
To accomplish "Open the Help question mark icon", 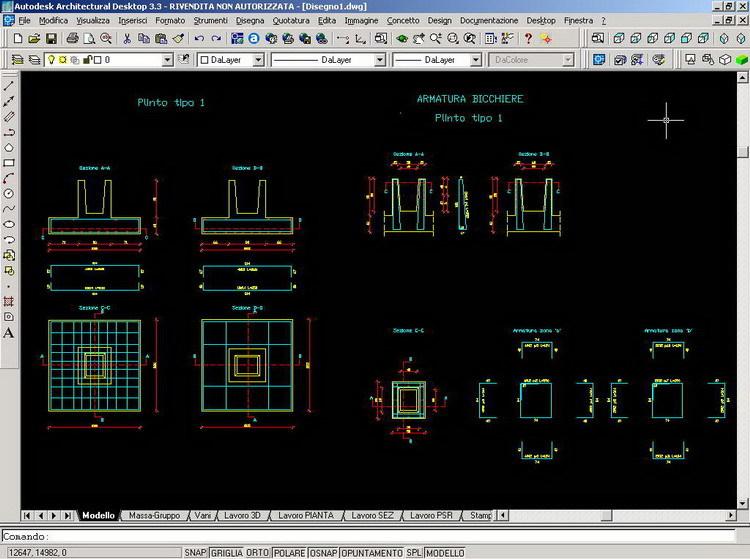I will click(528, 38).
